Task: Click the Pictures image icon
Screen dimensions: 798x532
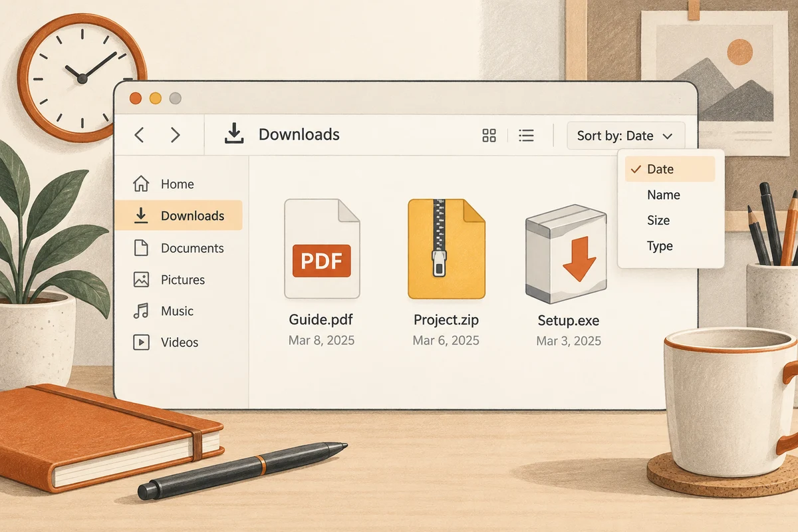Action: [141, 279]
